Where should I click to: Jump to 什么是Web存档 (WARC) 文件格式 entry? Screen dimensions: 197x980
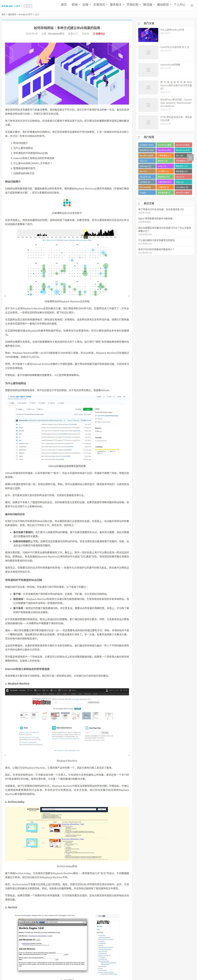pos(32,163)
